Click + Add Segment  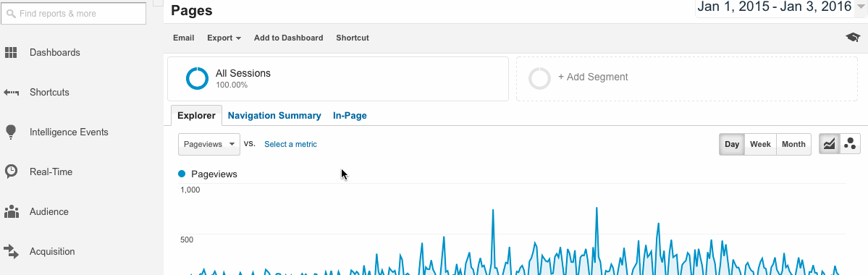593,77
